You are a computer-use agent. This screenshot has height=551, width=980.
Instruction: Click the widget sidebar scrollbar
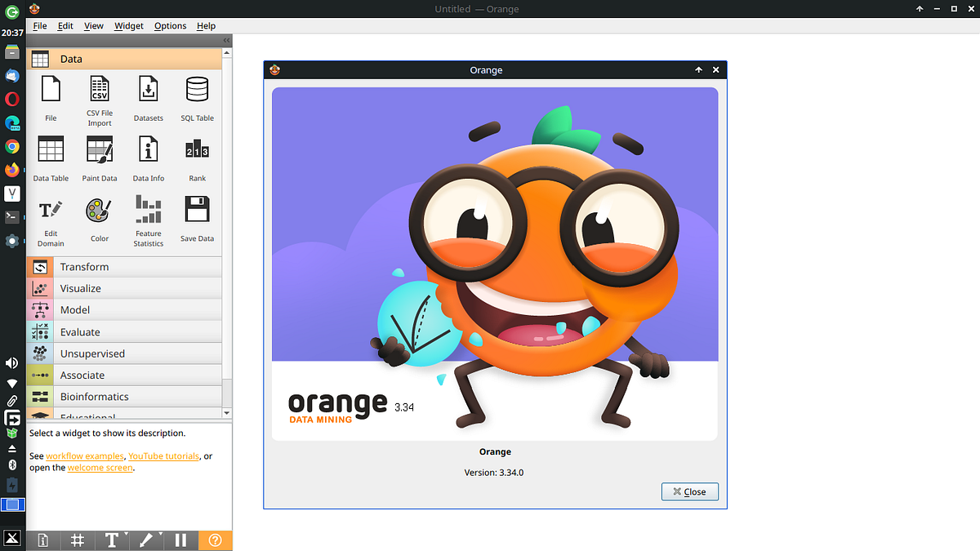[228, 229]
